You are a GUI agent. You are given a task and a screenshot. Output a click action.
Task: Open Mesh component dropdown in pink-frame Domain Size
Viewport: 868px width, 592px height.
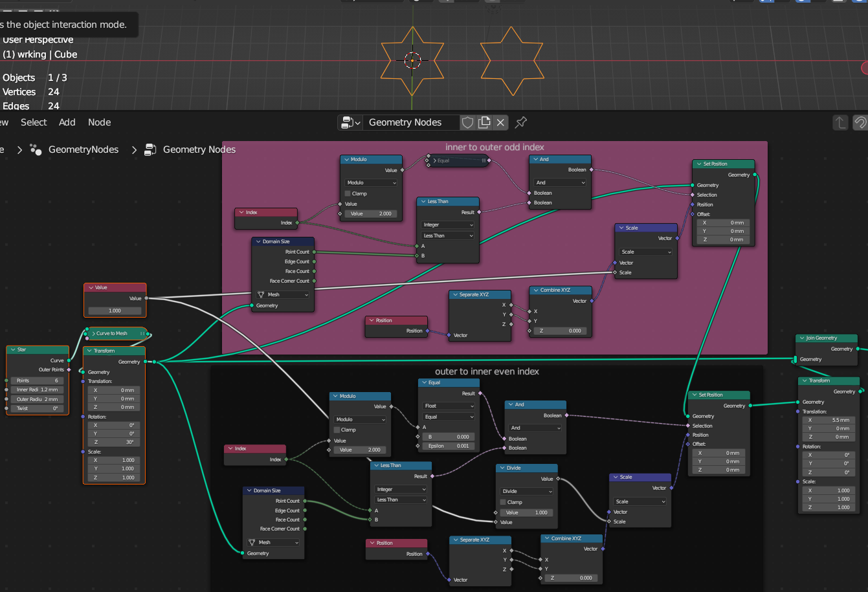[x=283, y=294]
